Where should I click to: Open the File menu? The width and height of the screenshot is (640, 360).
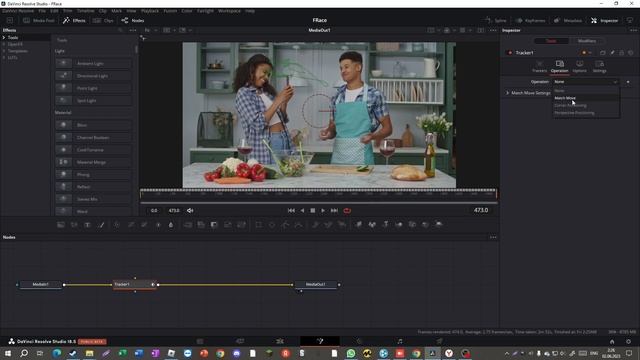42,11
